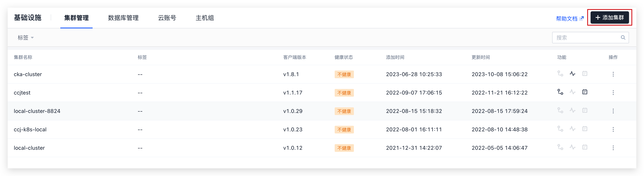This screenshot has width=644, height=176.
Task: Click route function icon for cka-cluster
Action: (560, 74)
